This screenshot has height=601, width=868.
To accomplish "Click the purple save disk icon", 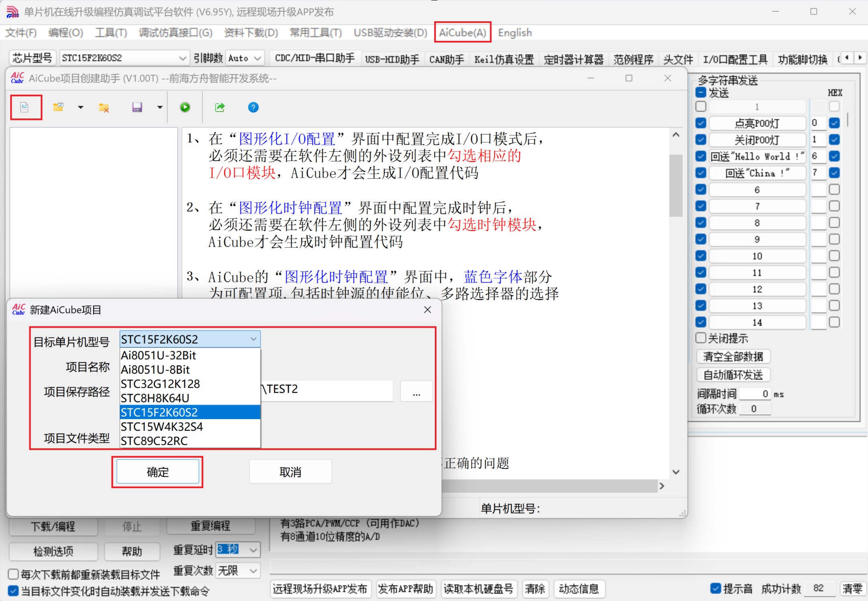I will click(x=137, y=107).
